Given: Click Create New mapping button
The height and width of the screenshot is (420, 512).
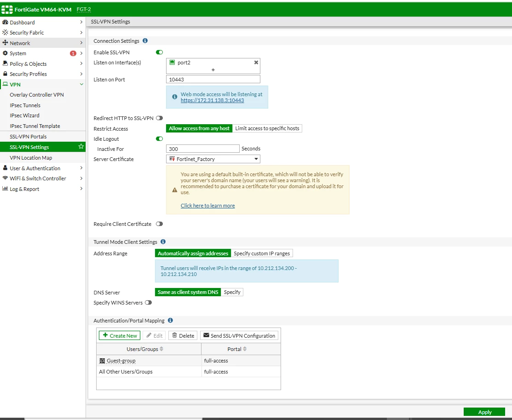Looking at the screenshot, I should pos(120,335).
